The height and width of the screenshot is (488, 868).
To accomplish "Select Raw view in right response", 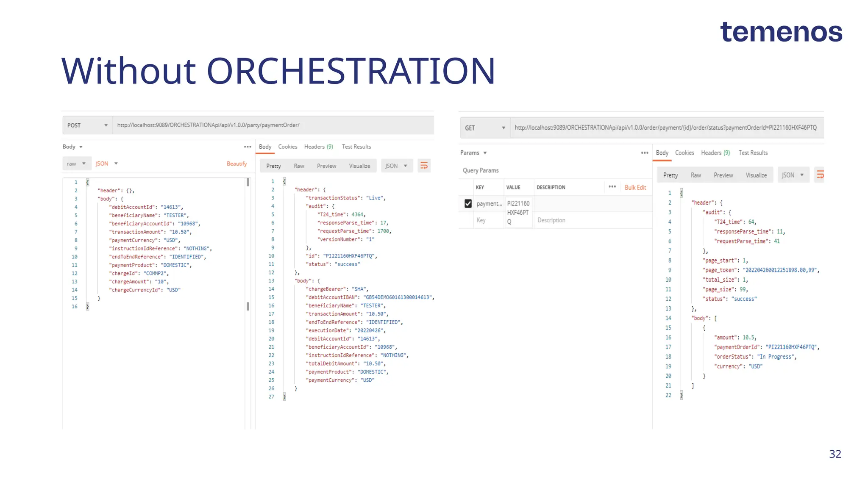I will pos(696,175).
